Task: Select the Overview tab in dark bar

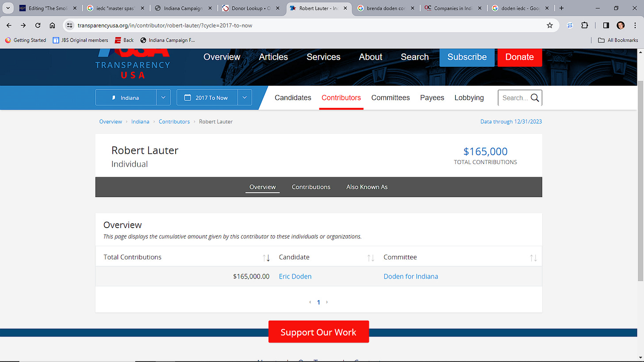Action: coord(263,187)
